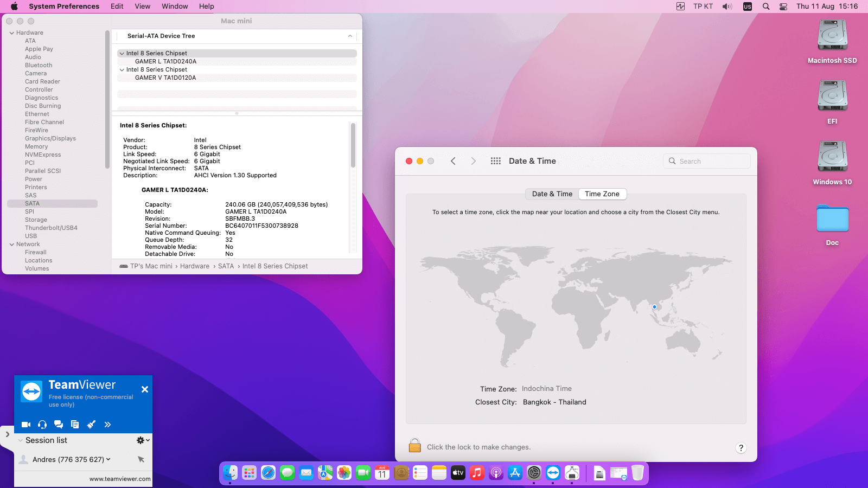Collapse the first Intel 8 Series Chipset

122,54
